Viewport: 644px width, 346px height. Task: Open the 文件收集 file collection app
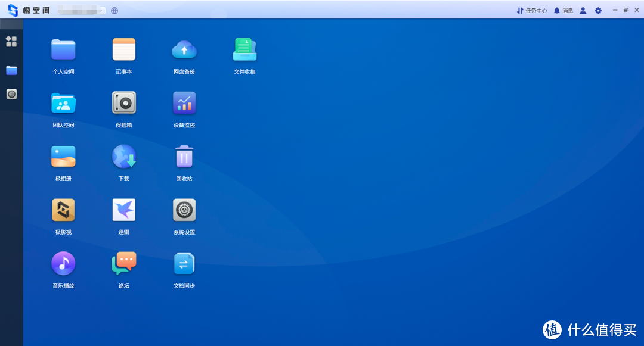(244, 50)
